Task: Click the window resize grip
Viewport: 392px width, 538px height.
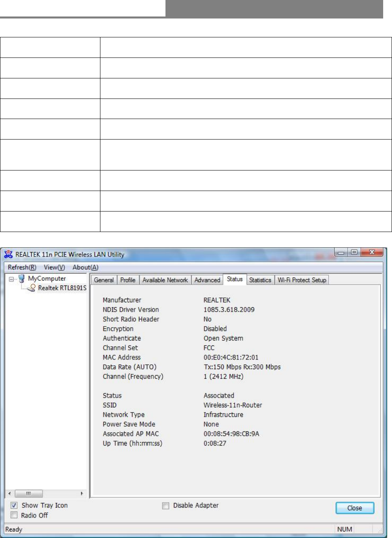Action: click(380, 531)
